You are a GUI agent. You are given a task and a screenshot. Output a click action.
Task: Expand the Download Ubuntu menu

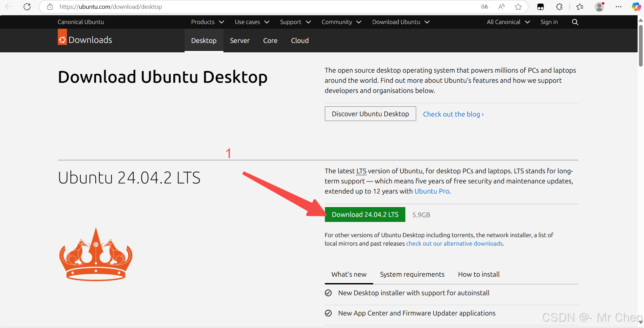(401, 22)
